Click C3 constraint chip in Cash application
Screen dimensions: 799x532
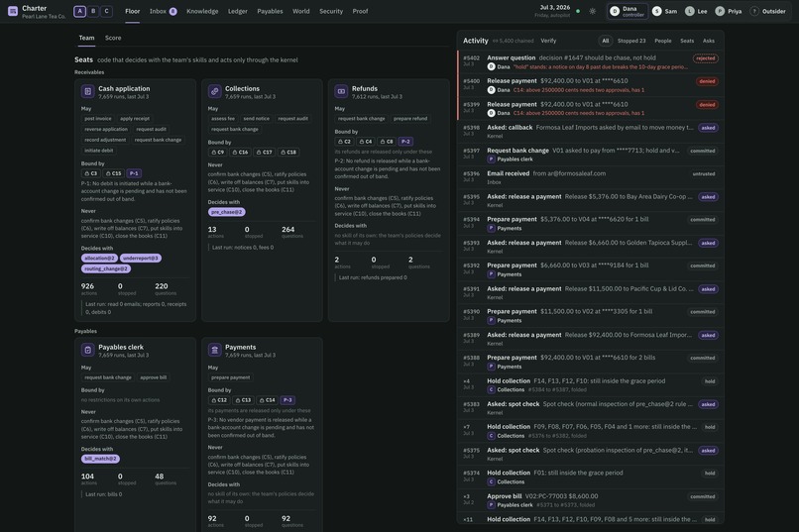click(x=90, y=173)
